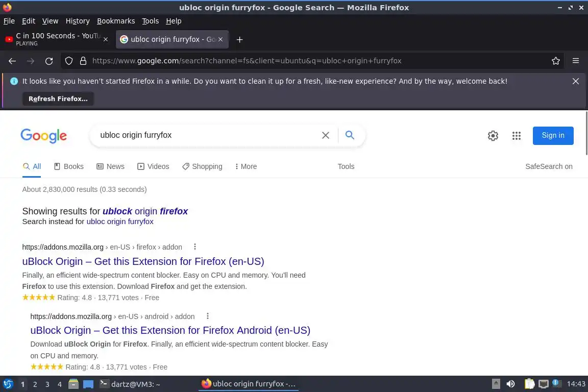Open the Lubuntu application menu
588x392 pixels.
point(8,384)
